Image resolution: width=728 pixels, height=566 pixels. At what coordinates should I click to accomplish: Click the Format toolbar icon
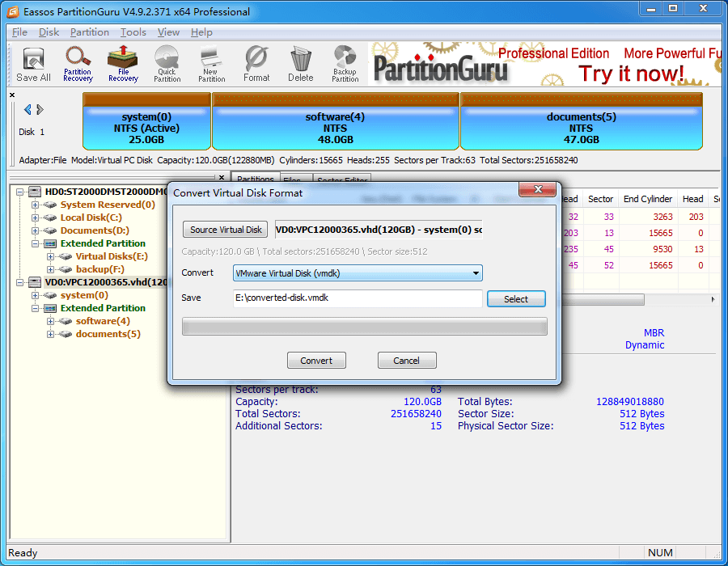(x=256, y=65)
